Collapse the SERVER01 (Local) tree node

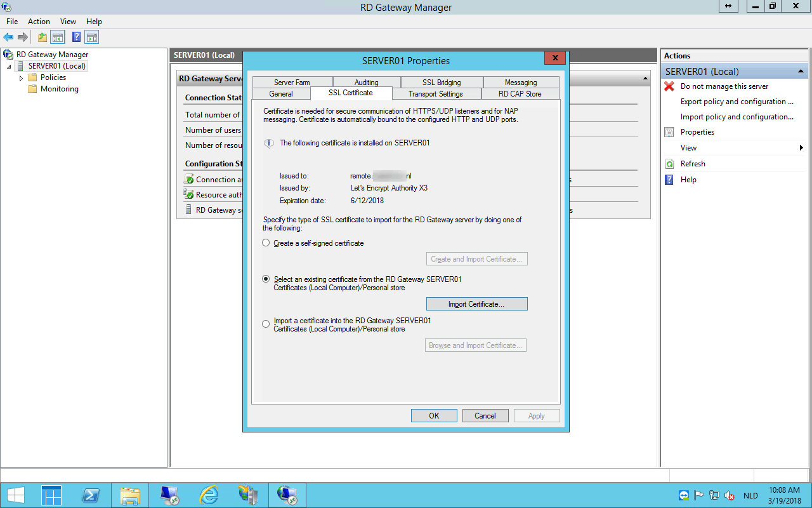click(x=10, y=67)
